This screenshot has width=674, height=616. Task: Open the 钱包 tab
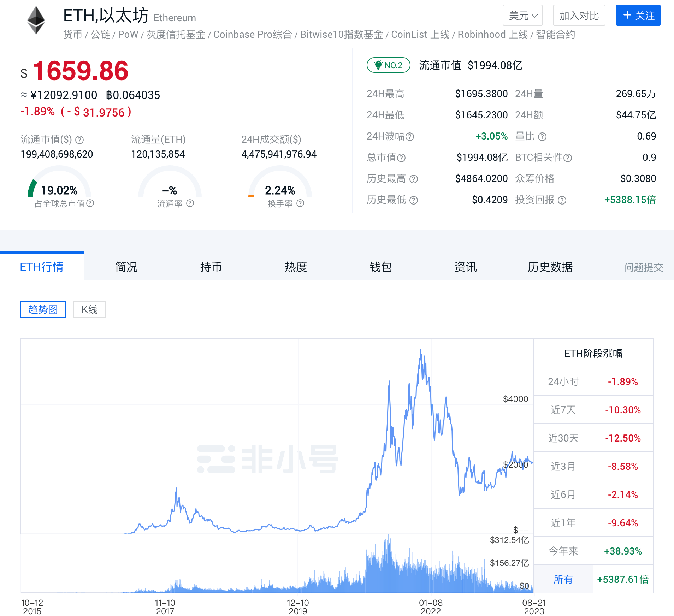pyautogui.click(x=380, y=267)
